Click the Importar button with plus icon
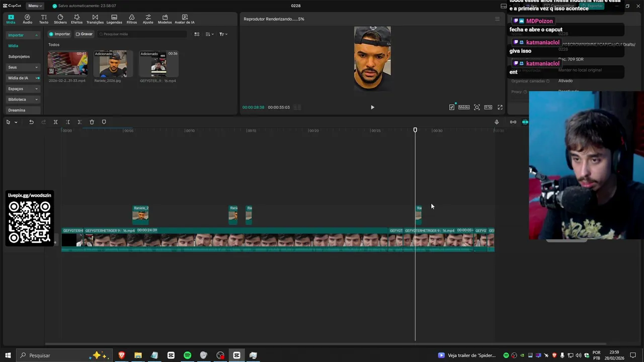 (59, 34)
